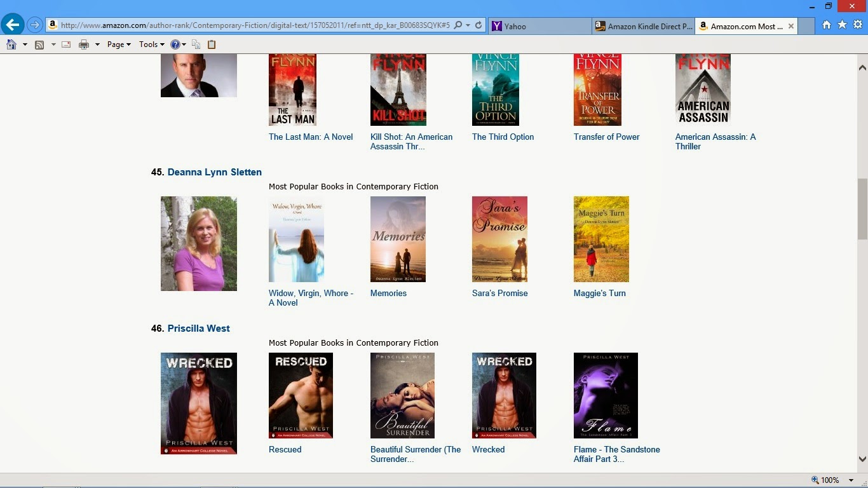Image resolution: width=868 pixels, height=488 pixels.
Task: Click The Third Option book cover
Action: pos(496,90)
